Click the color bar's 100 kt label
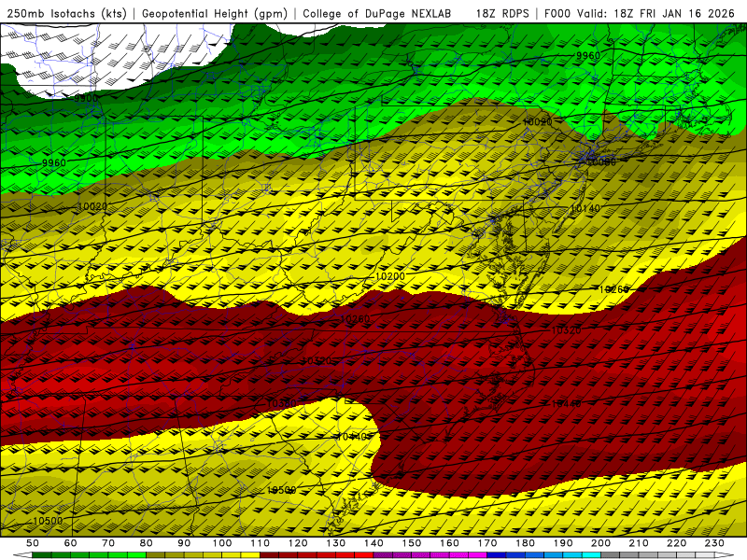The image size is (747, 560). [222, 543]
